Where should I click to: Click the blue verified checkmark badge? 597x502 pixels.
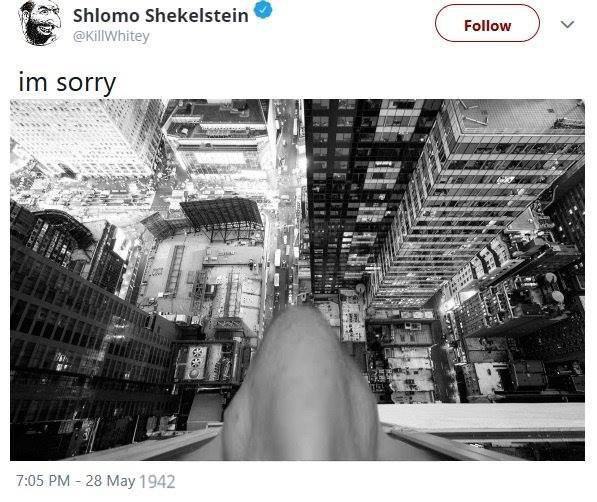(263, 10)
